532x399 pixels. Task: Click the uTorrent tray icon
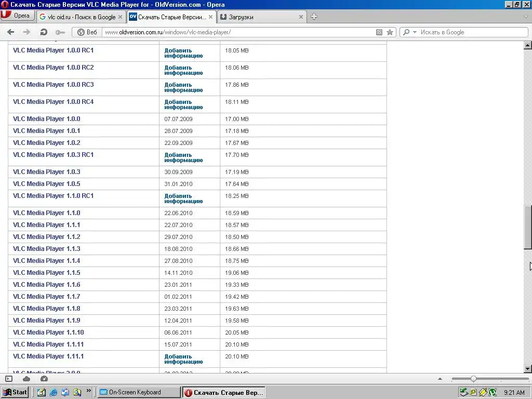(493, 393)
